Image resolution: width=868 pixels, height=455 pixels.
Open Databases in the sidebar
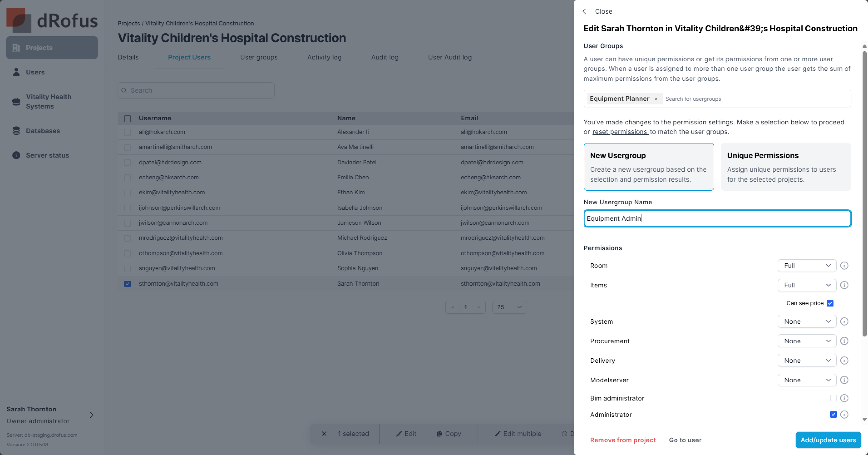pos(43,131)
